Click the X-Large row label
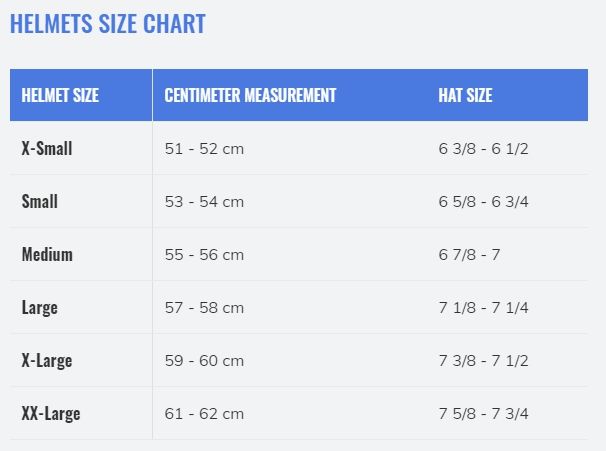 click(47, 361)
